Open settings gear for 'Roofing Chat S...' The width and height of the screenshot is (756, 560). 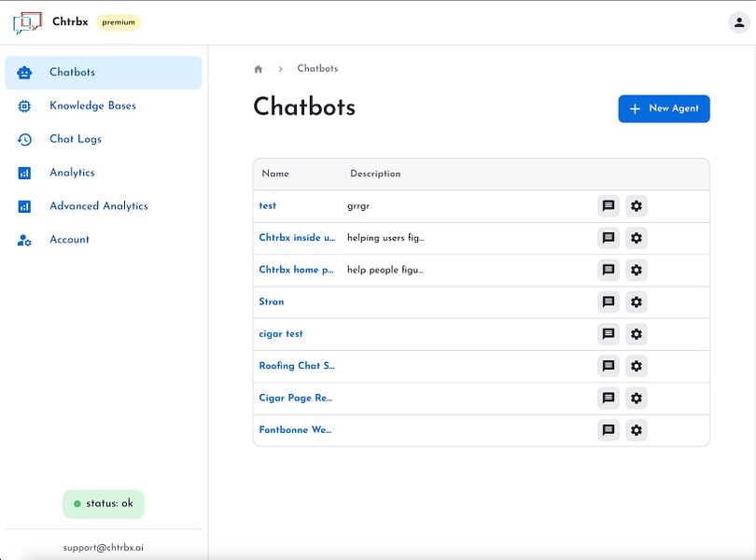coord(637,366)
